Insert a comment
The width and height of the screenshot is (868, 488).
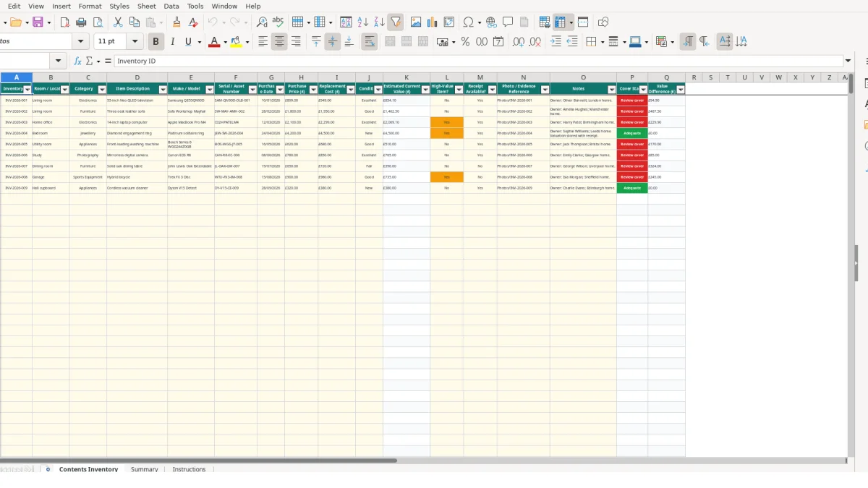[508, 22]
